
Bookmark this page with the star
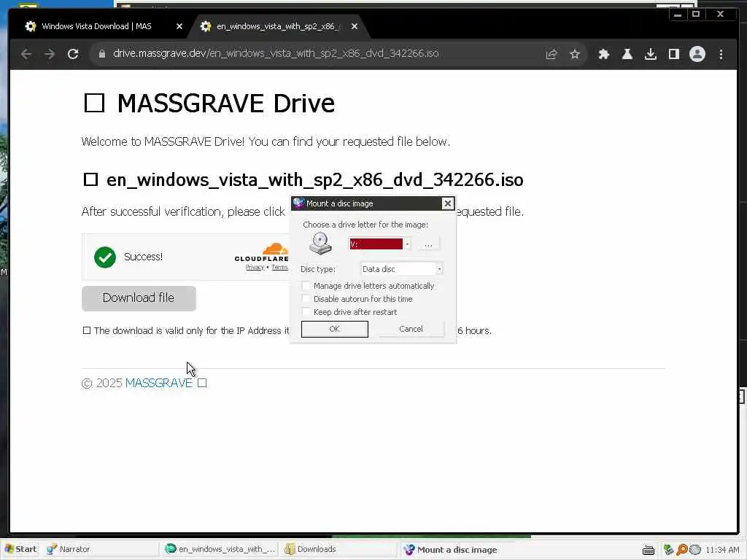coord(575,54)
